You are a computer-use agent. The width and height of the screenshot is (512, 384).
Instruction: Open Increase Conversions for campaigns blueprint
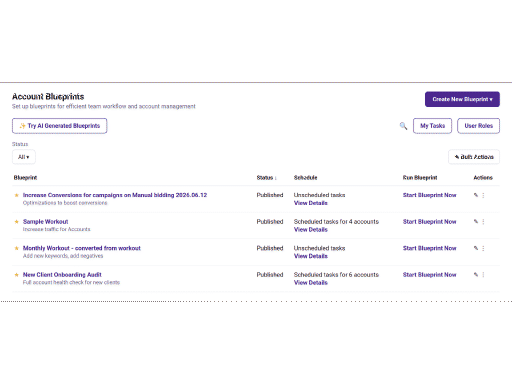pyautogui.click(x=115, y=195)
